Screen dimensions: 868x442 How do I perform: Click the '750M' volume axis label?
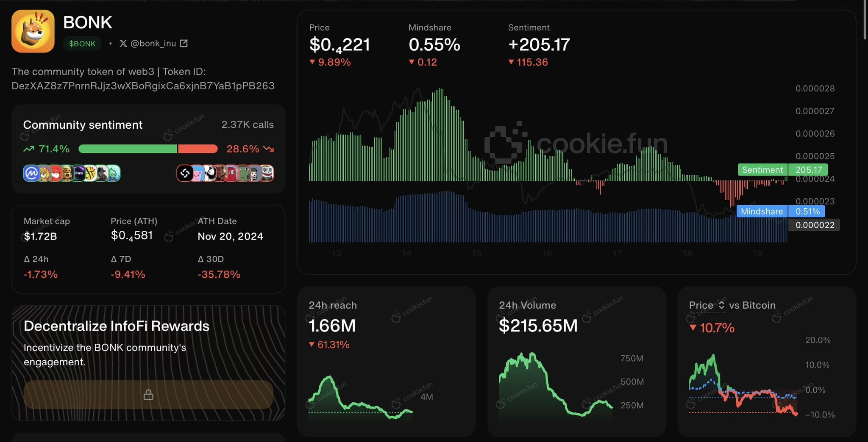[x=632, y=359]
